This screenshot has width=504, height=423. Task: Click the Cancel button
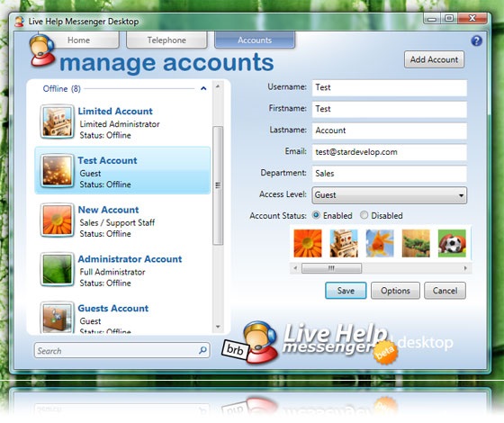(445, 291)
